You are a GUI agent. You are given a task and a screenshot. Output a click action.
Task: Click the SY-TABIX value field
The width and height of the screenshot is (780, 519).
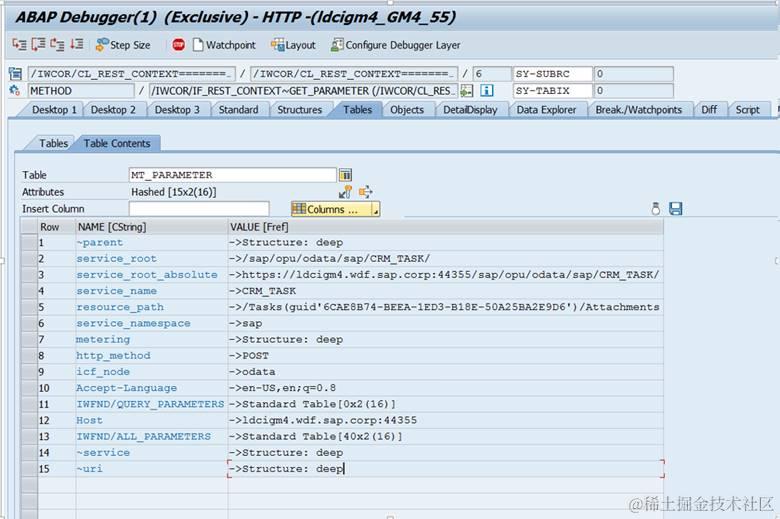click(x=633, y=91)
